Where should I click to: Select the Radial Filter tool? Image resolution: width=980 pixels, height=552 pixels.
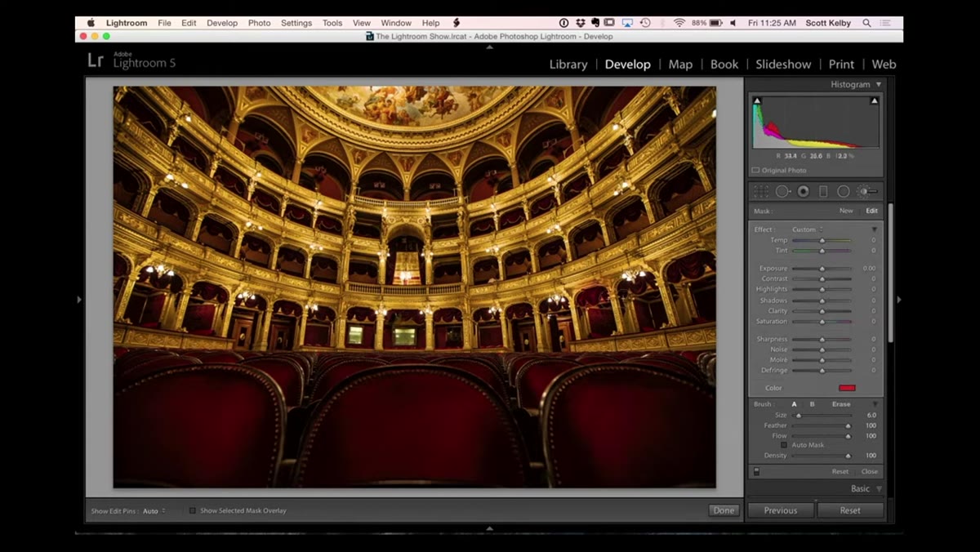pyautogui.click(x=844, y=191)
